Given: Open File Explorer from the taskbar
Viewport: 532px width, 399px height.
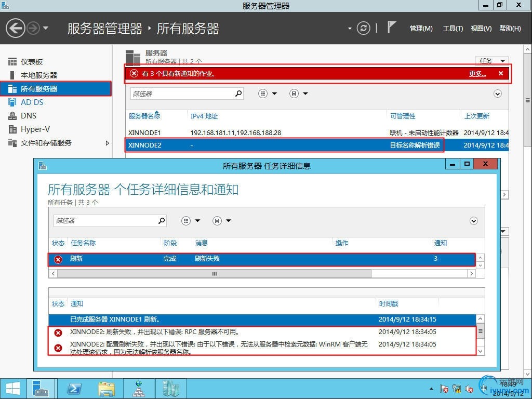Looking at the screenshot, I should click(106, 389).
